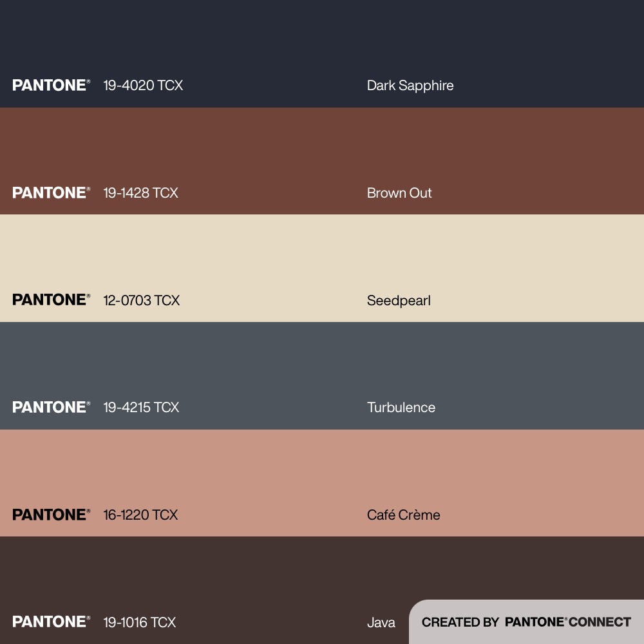Select the Brown Out name label

pos(399,193)
